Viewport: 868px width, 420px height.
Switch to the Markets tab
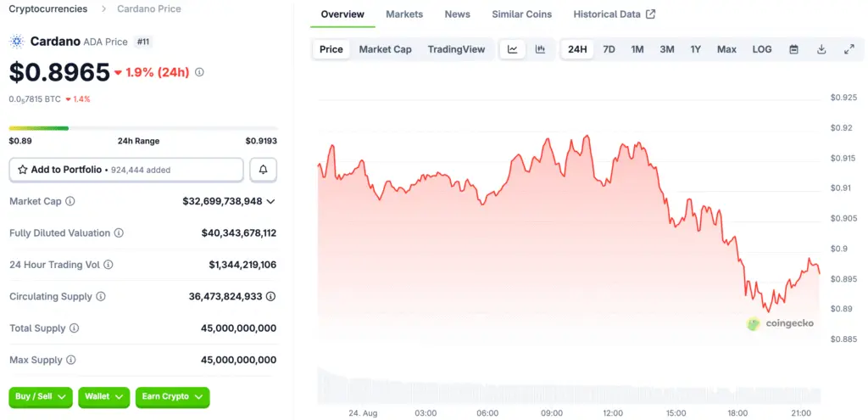pos(404,14)
